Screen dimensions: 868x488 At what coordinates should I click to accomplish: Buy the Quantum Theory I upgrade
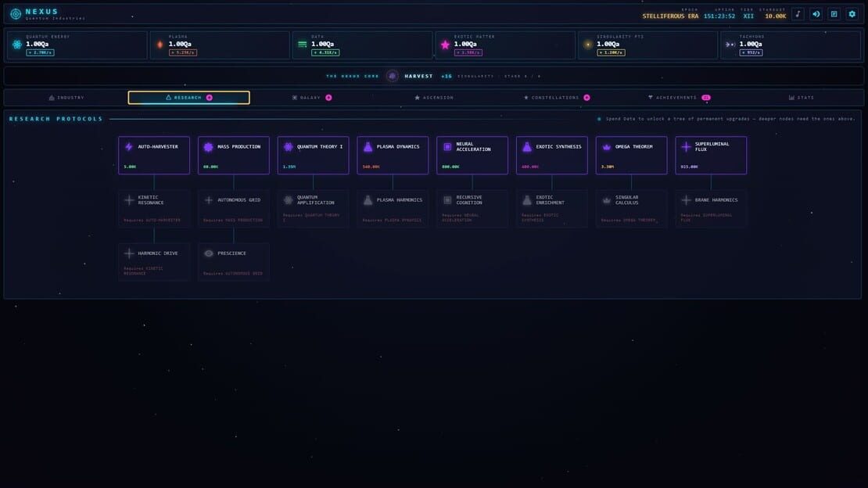314,156
